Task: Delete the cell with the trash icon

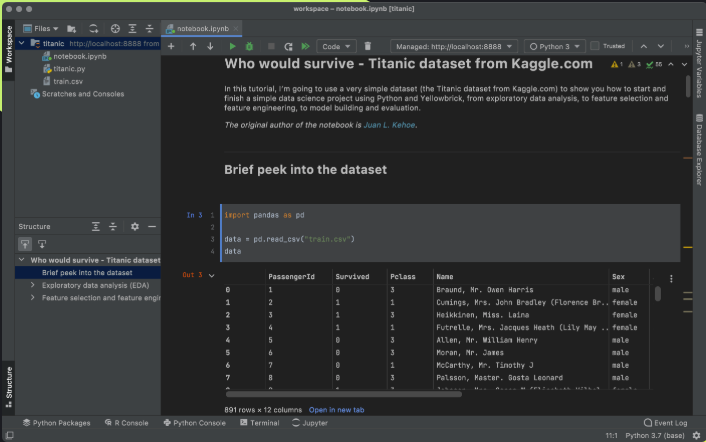Action: pos(368,46)
